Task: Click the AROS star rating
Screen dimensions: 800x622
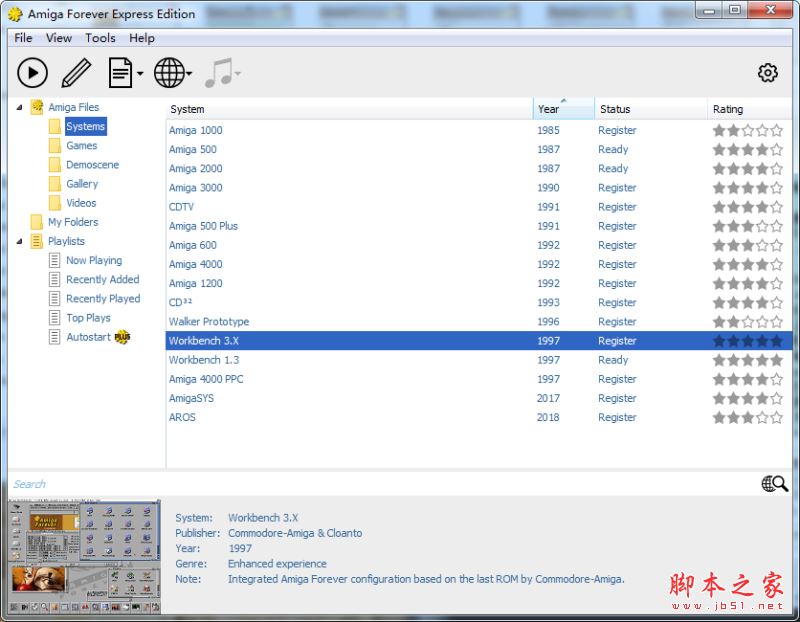Action: click(747, 417)
